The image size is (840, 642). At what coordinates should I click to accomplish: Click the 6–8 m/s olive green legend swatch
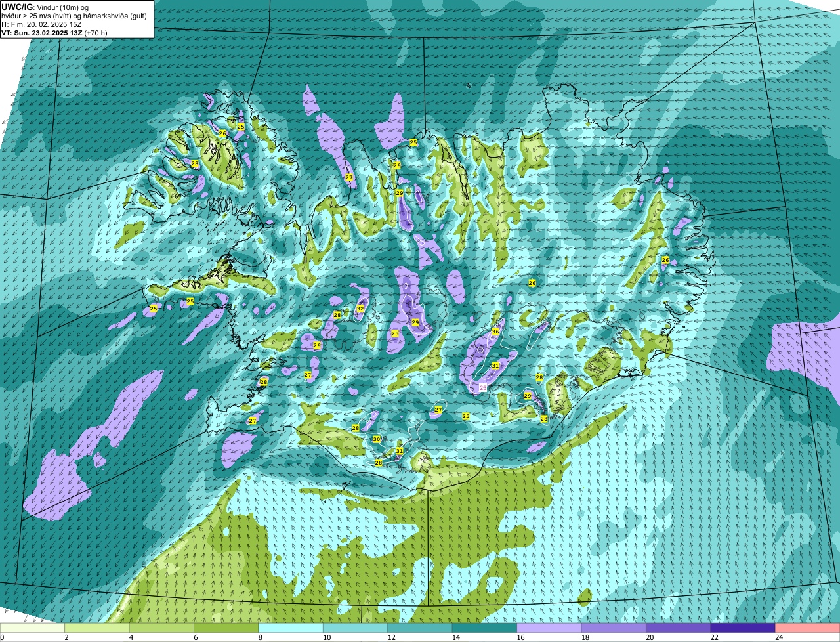pyautogui.click(x=226, y=628)
